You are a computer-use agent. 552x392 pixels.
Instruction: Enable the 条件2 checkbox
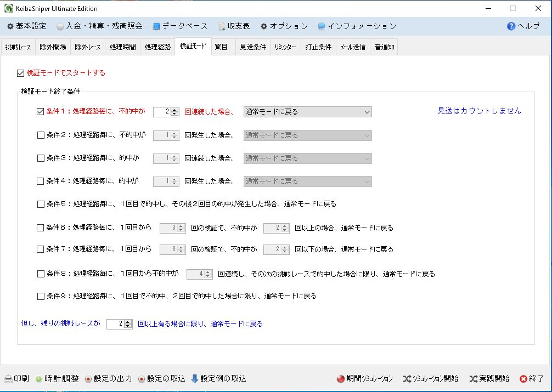click(x=41, y=135)
